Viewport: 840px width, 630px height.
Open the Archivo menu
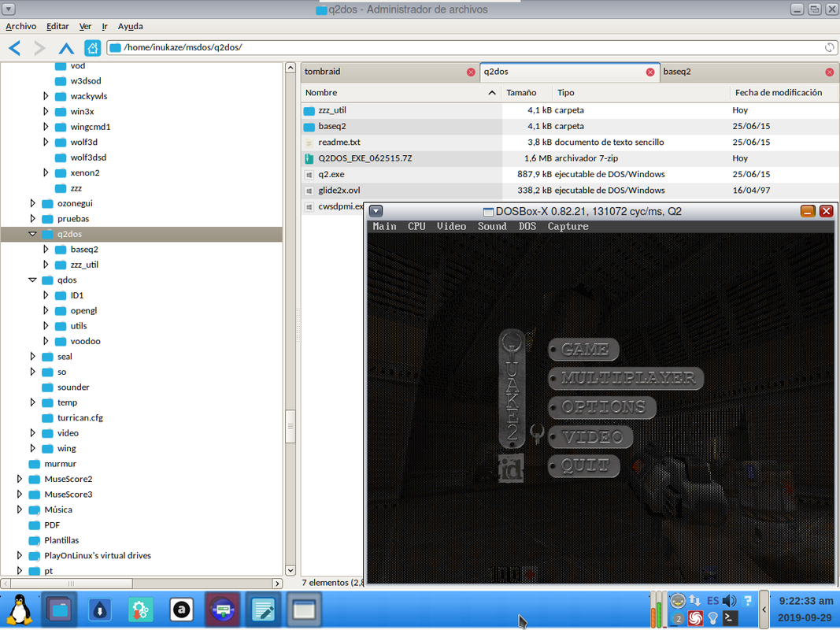coord(21,26)
